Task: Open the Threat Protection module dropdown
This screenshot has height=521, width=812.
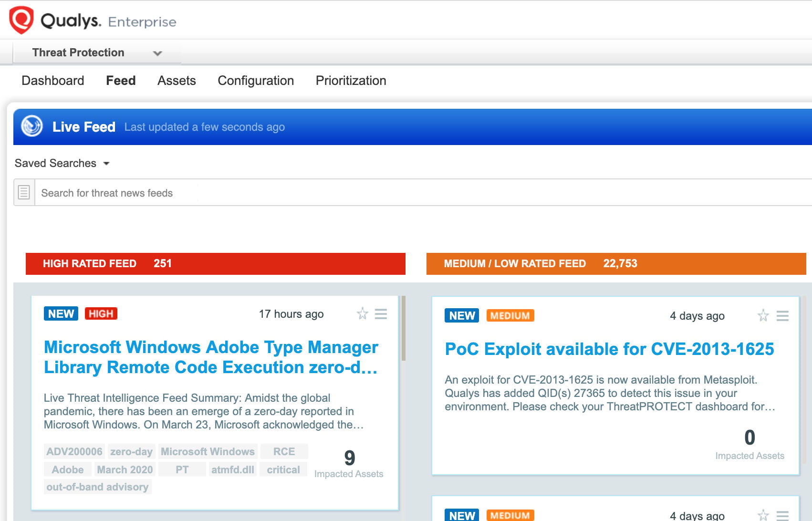Action: [x=97, y=52]
